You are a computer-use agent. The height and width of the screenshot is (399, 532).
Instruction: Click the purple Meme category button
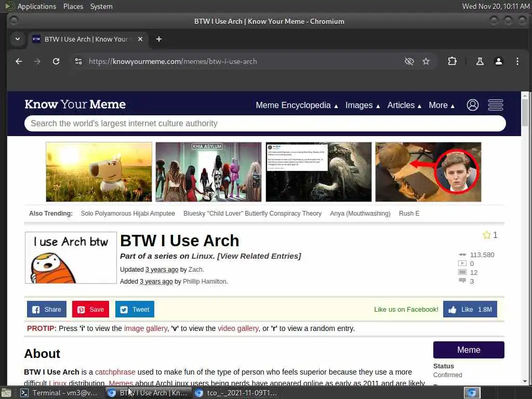469,350
